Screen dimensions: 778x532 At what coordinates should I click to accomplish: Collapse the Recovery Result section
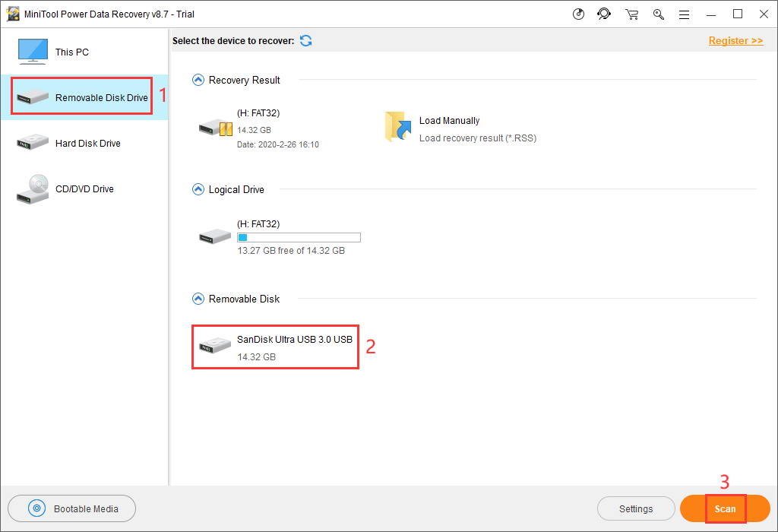pos(198,80)
